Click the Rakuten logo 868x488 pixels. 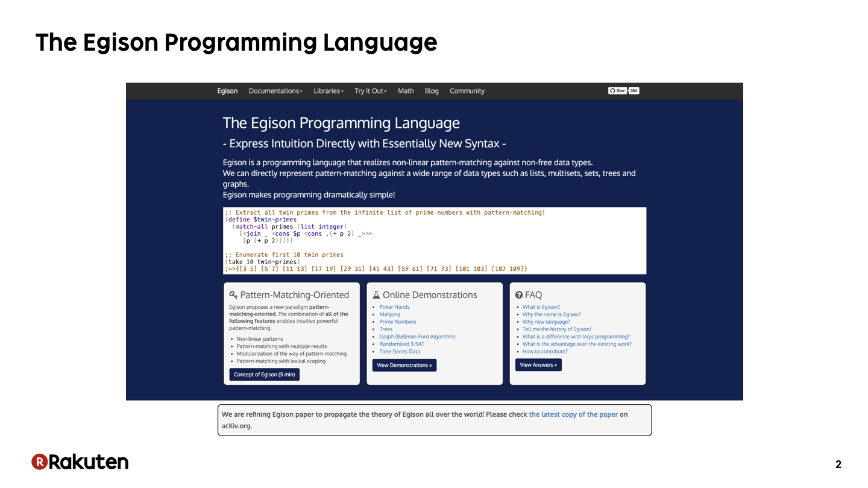80,462
